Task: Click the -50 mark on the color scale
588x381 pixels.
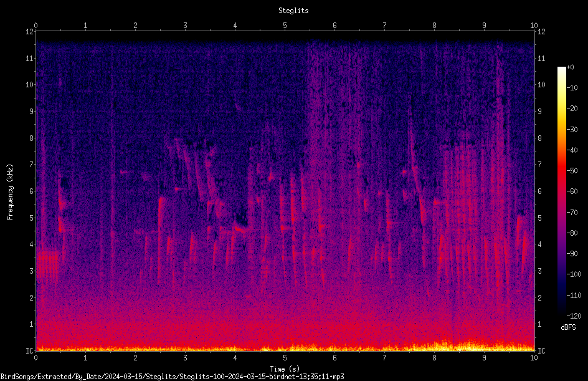Action: 572,170
